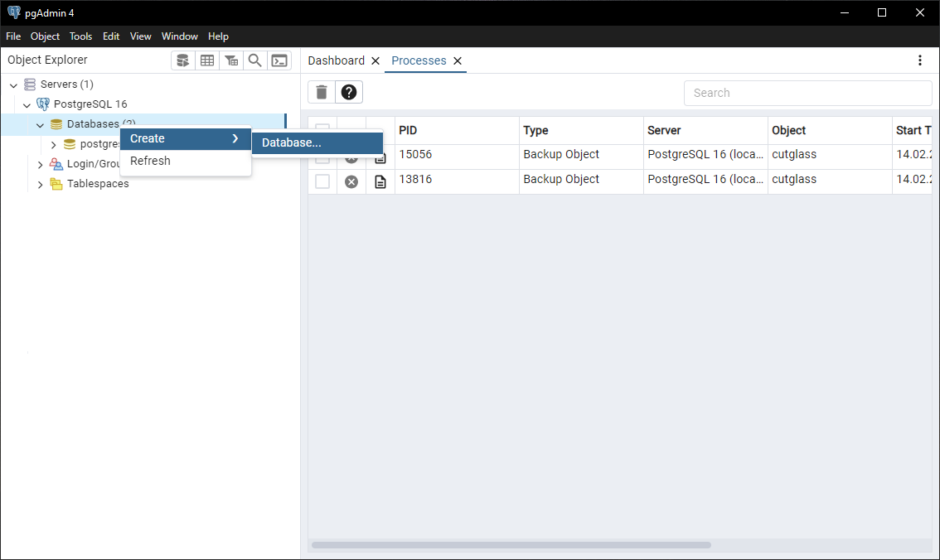This screenshot has height=560, width=940.
Task: Select Refresh in the context menu
Action: click(150, 161)
